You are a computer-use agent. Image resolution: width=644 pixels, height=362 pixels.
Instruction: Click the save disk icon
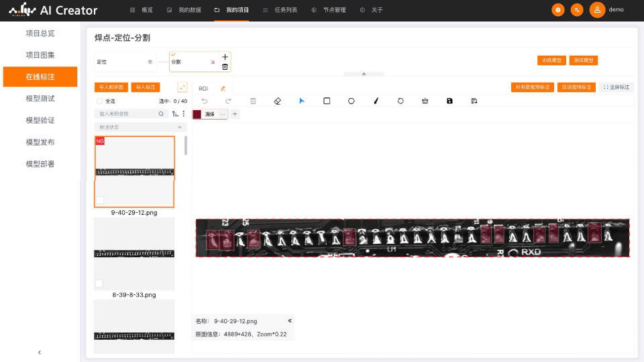pyautogui.click(x=449, y=101)
